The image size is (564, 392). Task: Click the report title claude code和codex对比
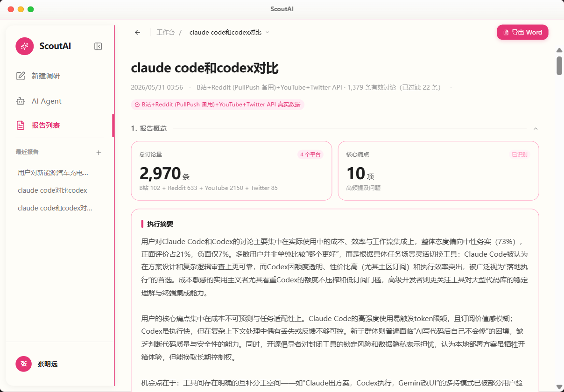(x=204, y=68)
